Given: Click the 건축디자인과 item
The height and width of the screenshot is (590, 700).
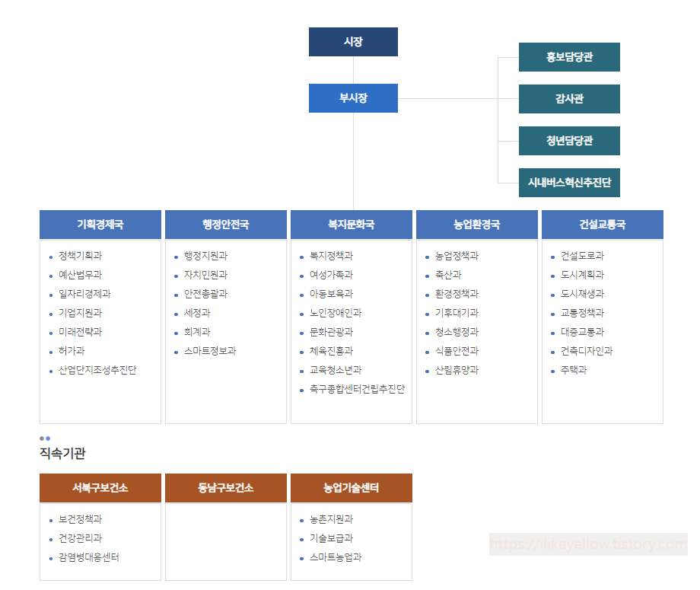Looking at the screenshot, I should coord(587,351).
